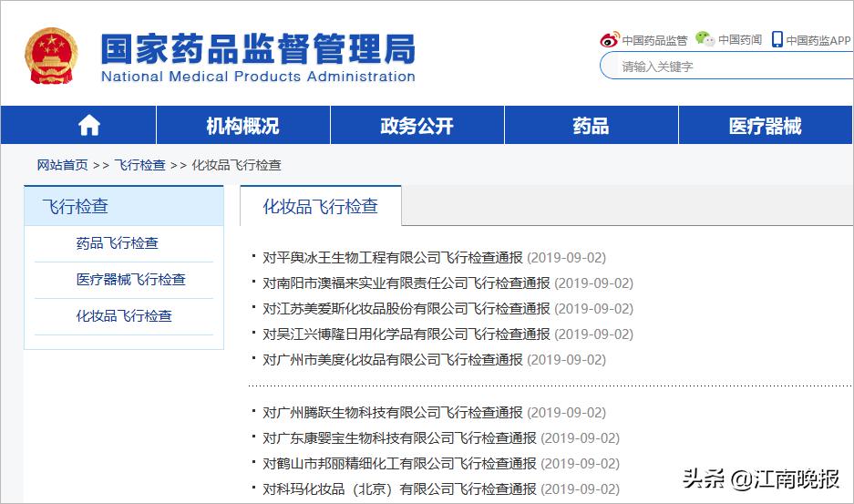Viewport: 854px width, 504px height.
Task: Open the 政务公开 menu
Action: click(x=417, y=126)
